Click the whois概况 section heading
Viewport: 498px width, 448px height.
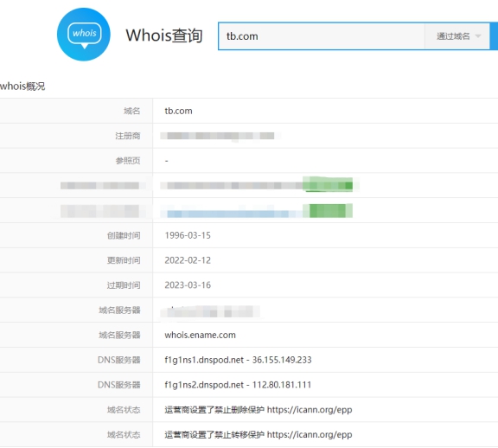(22, 86)
